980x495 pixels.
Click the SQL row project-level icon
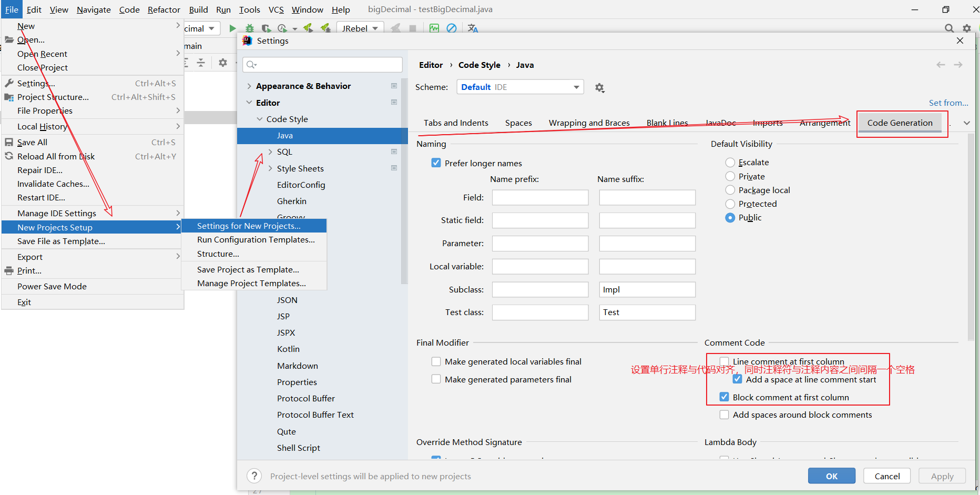tap(394, 151)
